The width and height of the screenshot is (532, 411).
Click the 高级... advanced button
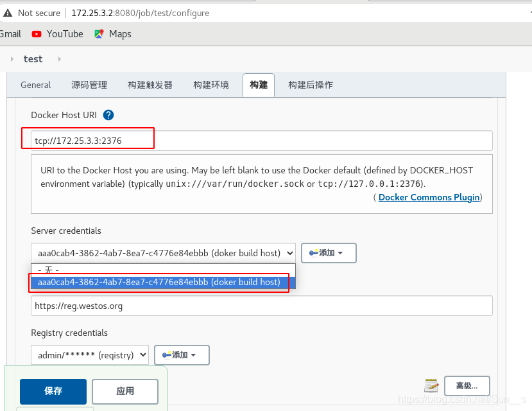click(467, 386)
